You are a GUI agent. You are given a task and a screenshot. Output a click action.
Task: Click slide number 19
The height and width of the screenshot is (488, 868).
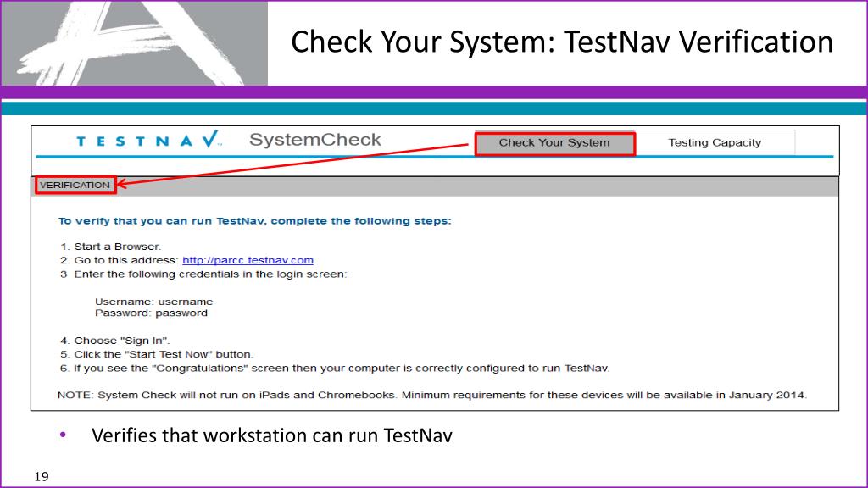[x=42, y=476]
